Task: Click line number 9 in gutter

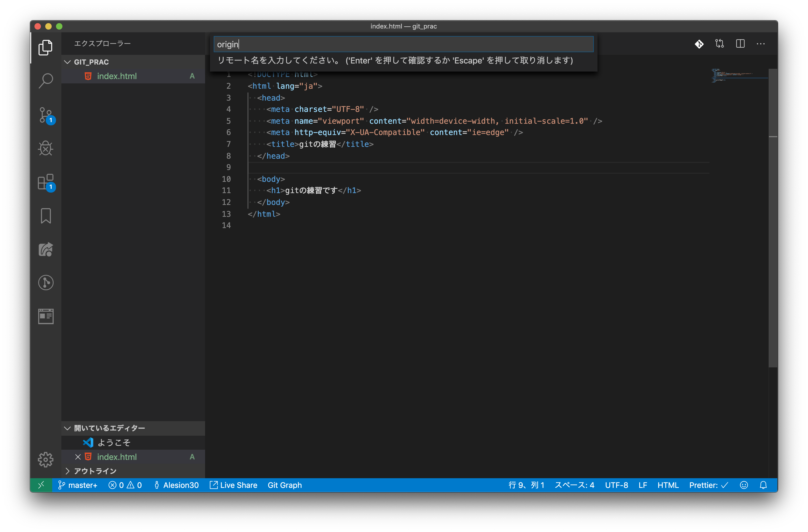Action: click(x=229, y=167)
